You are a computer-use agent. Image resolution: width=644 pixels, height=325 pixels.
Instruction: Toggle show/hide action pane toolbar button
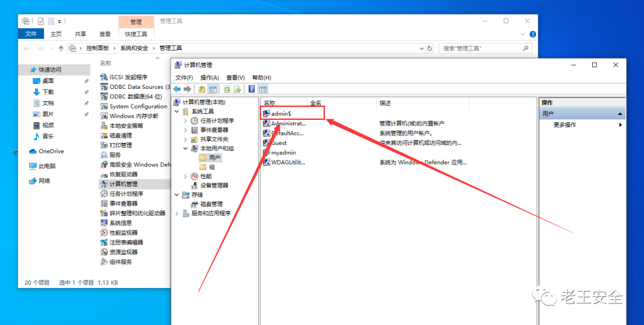click(263, 89)
